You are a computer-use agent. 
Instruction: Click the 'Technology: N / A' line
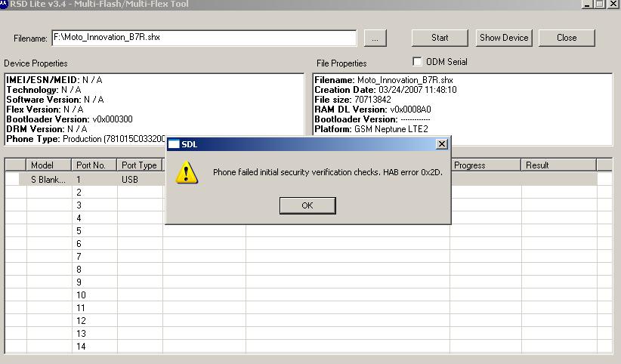pyautogui.click(x=44, y=90)
